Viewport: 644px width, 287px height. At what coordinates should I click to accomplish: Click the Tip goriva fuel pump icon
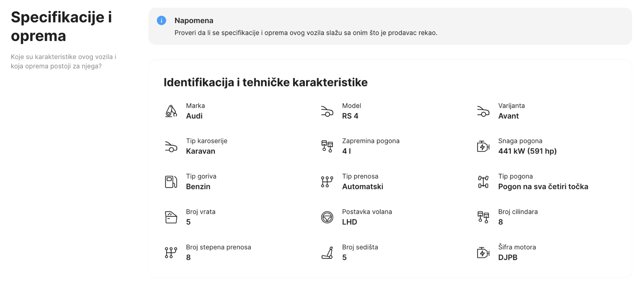click(x=171, y=182)
